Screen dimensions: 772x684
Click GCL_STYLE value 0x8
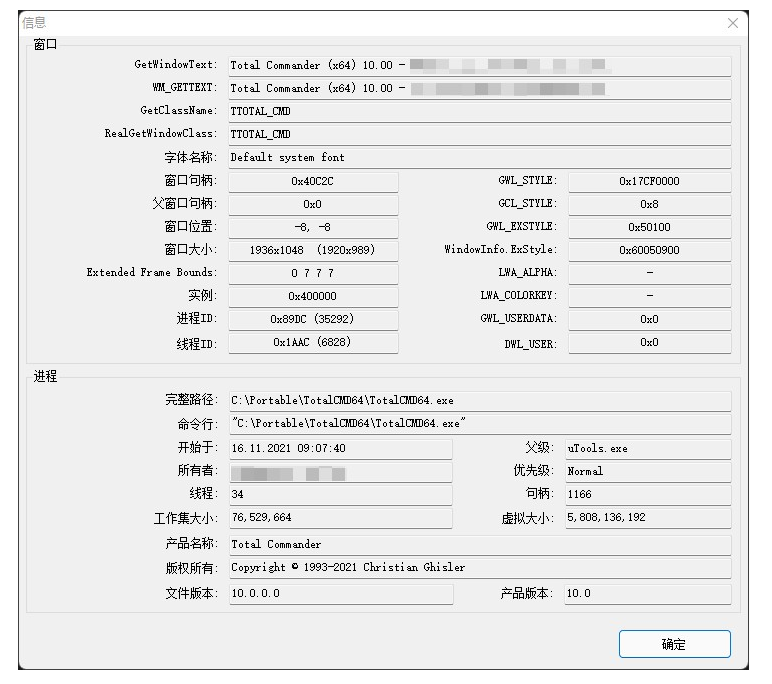pos(649,204)
